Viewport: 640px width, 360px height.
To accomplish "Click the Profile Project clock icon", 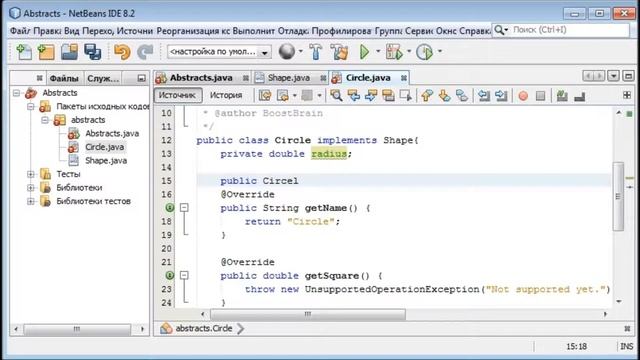I will click(x=424, y=52).
